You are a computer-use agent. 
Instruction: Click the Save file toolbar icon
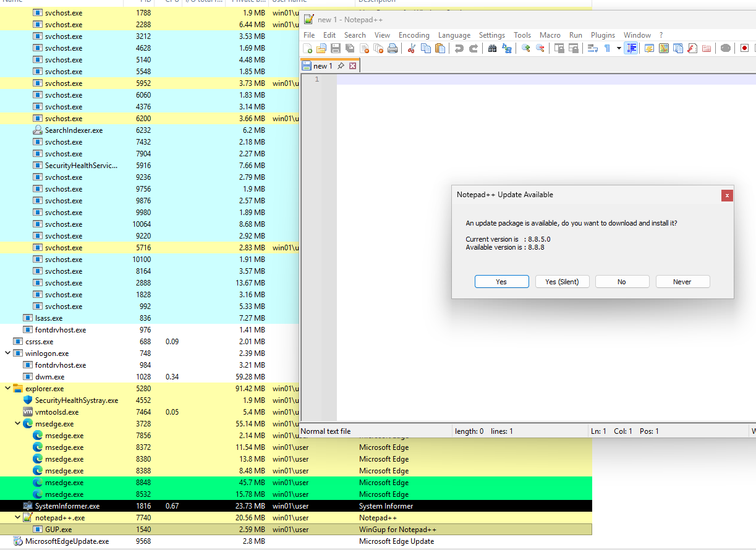(x=335, y=48)
